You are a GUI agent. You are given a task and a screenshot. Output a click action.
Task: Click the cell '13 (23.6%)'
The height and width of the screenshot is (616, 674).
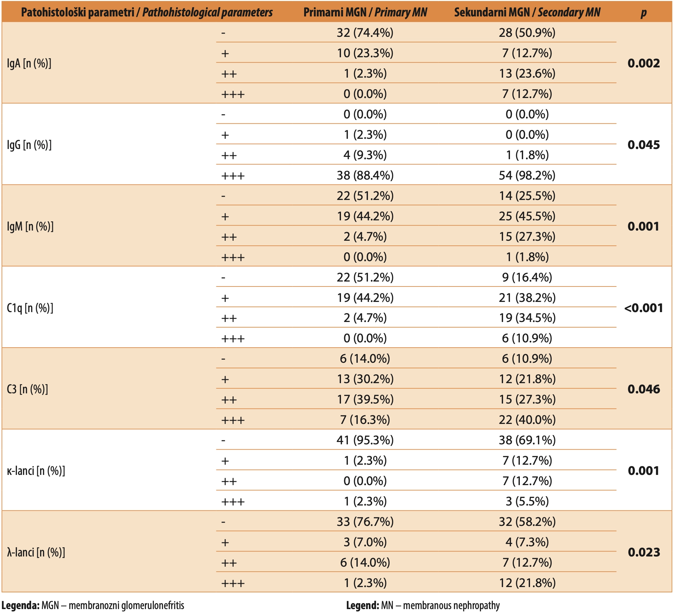point(527,73)
